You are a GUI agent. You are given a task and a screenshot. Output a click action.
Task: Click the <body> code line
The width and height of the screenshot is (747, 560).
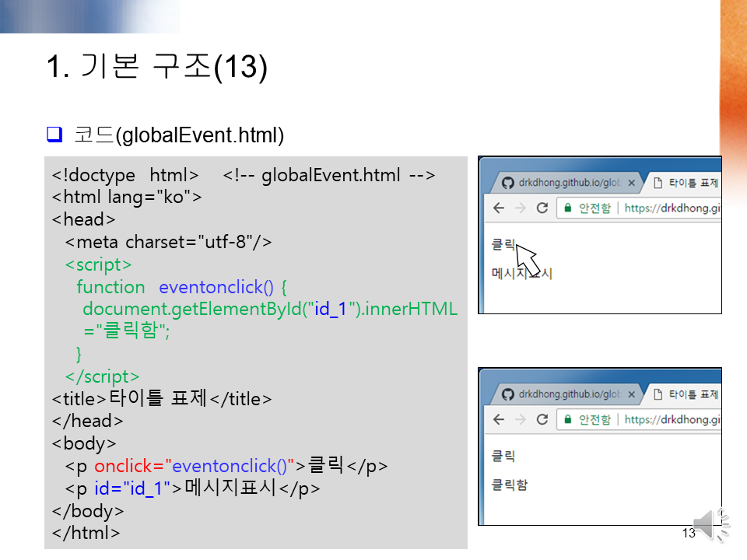click(84, 443)
